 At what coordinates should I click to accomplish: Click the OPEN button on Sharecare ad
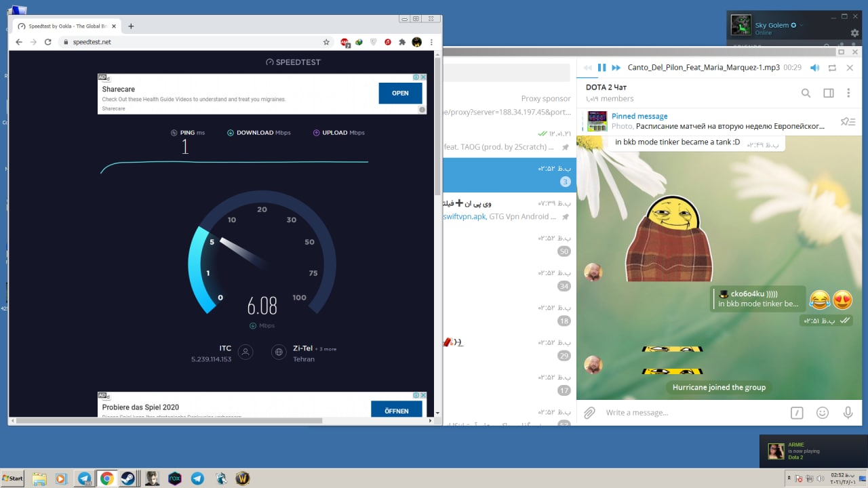tap(400, 93)
